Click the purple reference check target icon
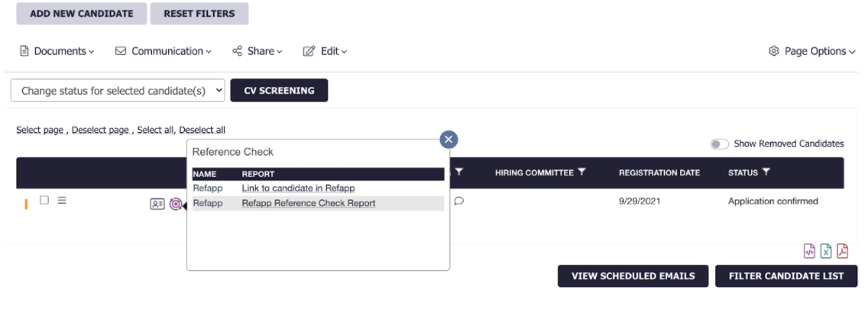 click(176, 204)
